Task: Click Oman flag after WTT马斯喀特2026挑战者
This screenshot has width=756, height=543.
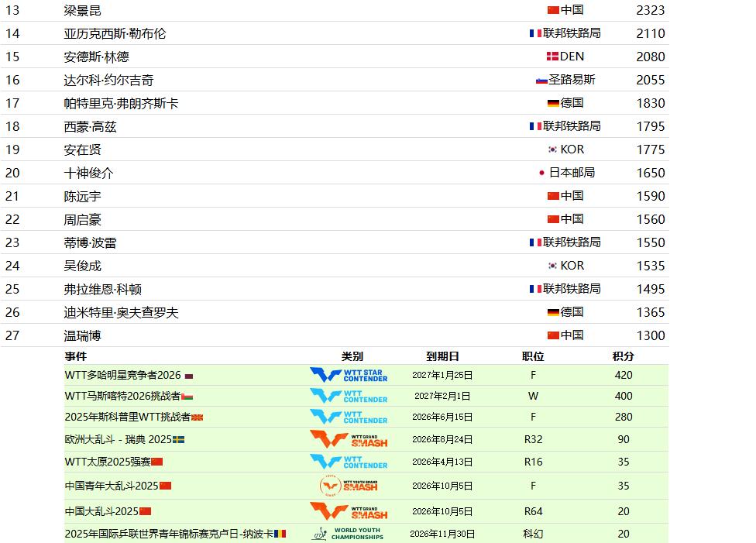Action: (x=187, y=397)
